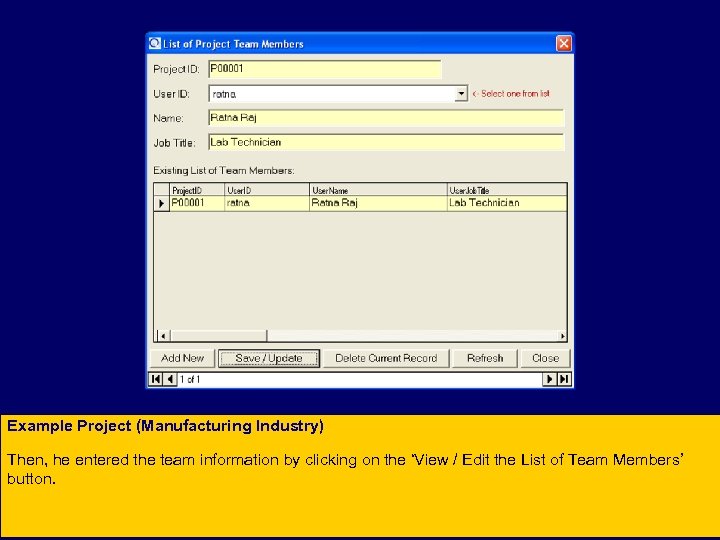Select grid cell 'ratna' under UserID

tap(267, 203)
